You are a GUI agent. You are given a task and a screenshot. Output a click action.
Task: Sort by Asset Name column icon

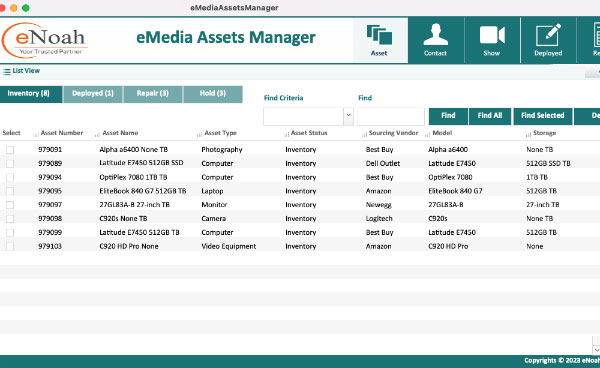click(97, 134)
